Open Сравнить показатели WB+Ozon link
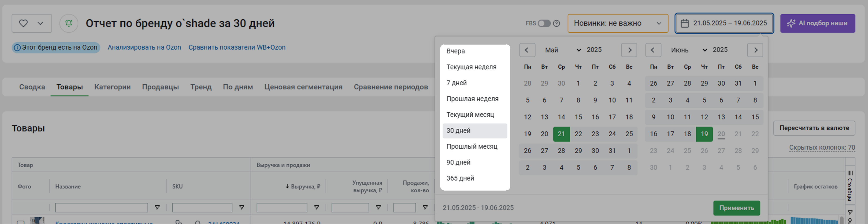 [x=237, y=47]
